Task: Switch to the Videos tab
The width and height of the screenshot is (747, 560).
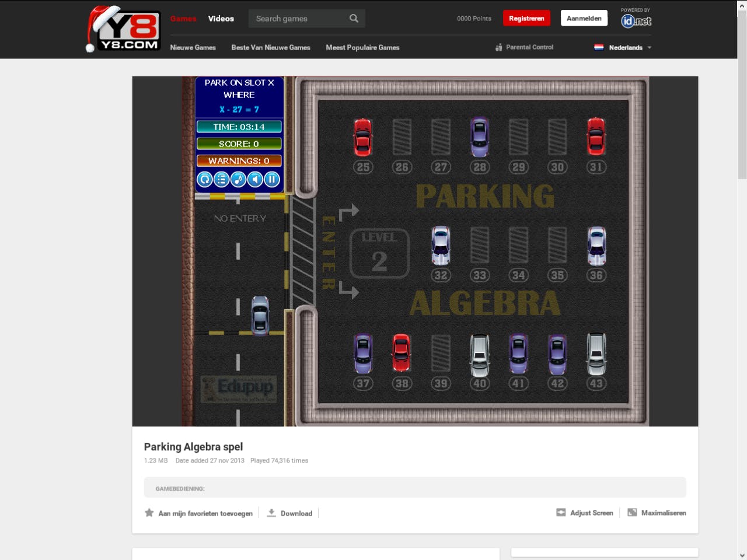Action: coord(221,18)
